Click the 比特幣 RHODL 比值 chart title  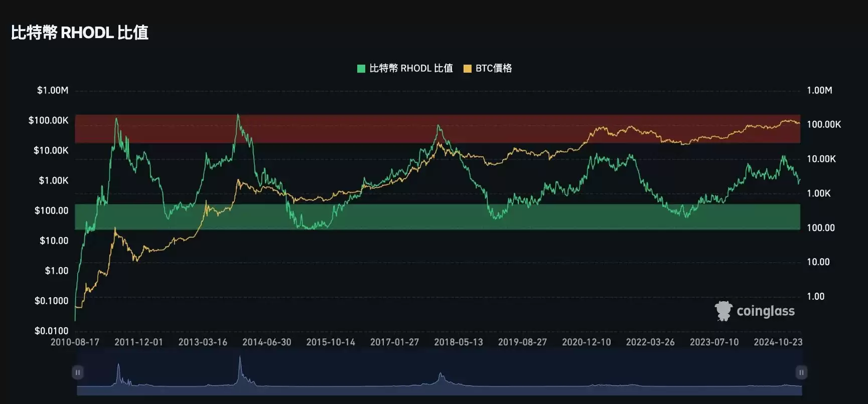(x=80, y=33)
